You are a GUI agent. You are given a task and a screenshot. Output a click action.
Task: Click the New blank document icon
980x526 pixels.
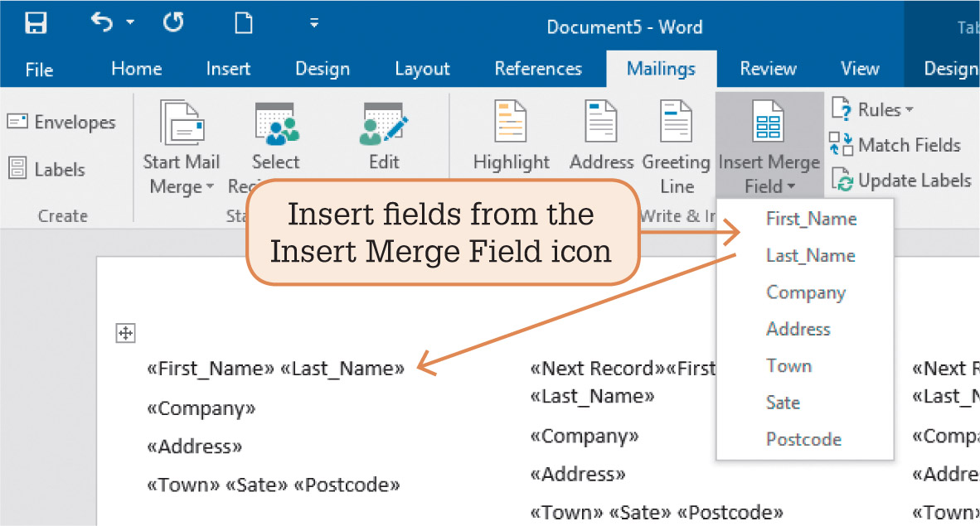coord(243,23)
